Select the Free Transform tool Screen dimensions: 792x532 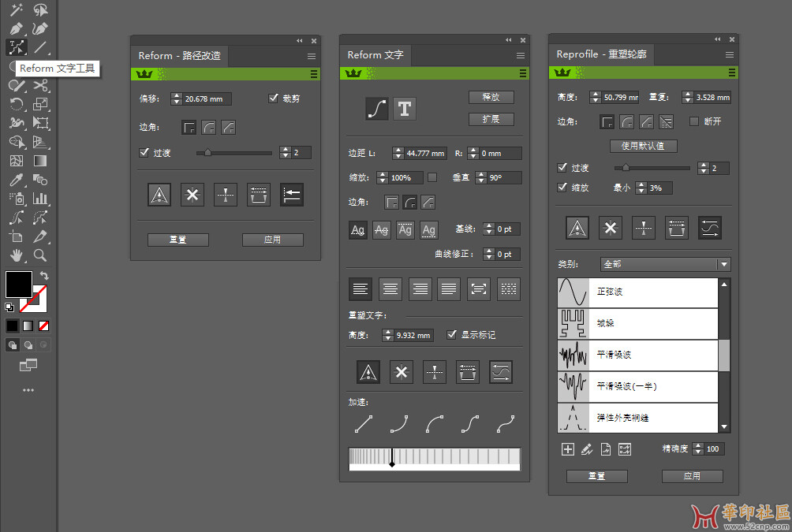[40, 123]
